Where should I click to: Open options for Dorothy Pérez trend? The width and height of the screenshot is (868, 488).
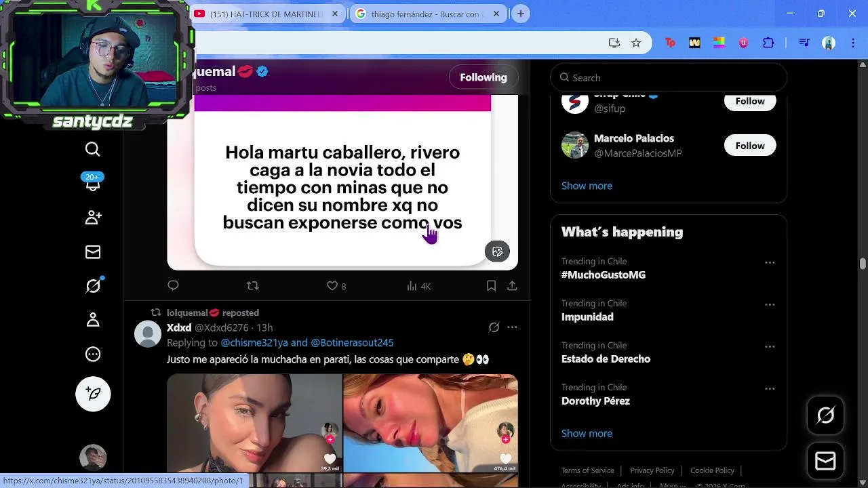click(x=770, y=388)
